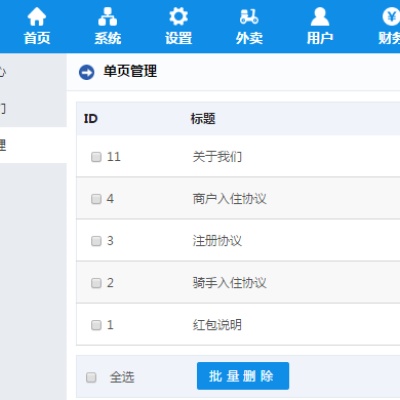
Task: Click the 标题 column header
Action: pos(203,119)
